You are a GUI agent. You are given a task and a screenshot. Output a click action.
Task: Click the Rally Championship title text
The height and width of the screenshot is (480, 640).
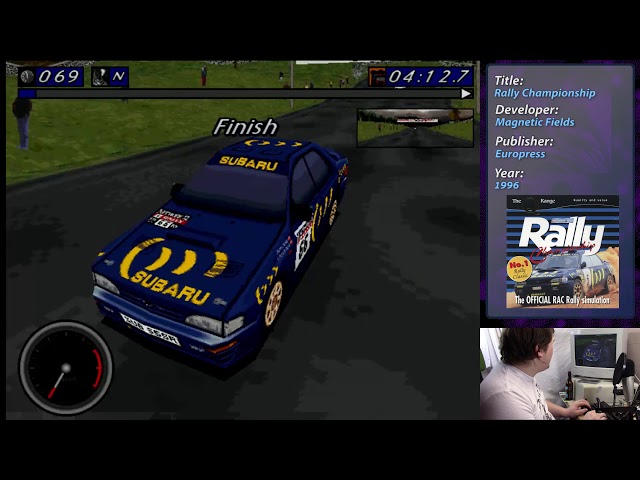click(x=544, y=93)
